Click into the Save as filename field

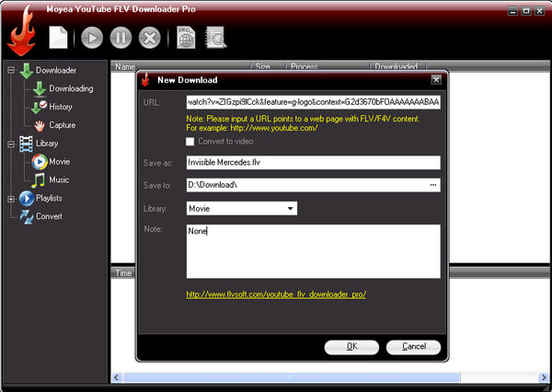click(311, 163)
